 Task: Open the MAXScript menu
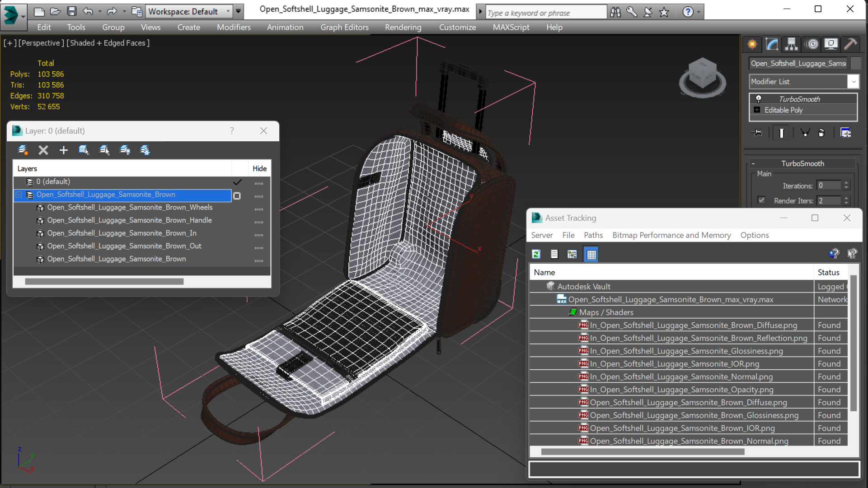tap(511, 27)
